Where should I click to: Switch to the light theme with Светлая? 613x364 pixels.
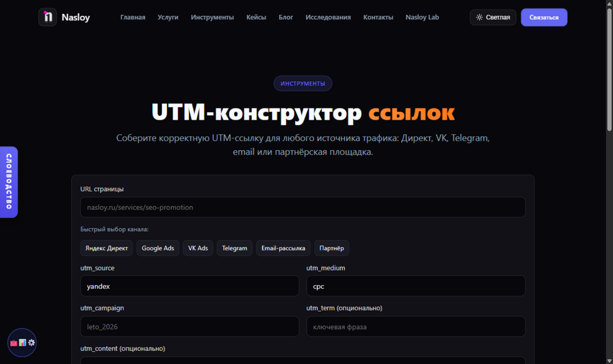pyautogui.click(x=493, y=17)
